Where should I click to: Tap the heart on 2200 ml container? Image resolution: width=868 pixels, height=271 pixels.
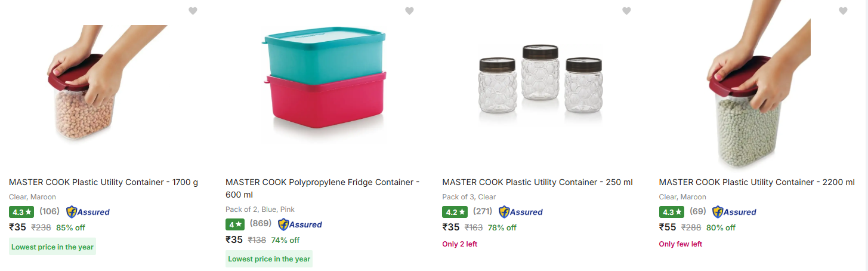point(843,11)
